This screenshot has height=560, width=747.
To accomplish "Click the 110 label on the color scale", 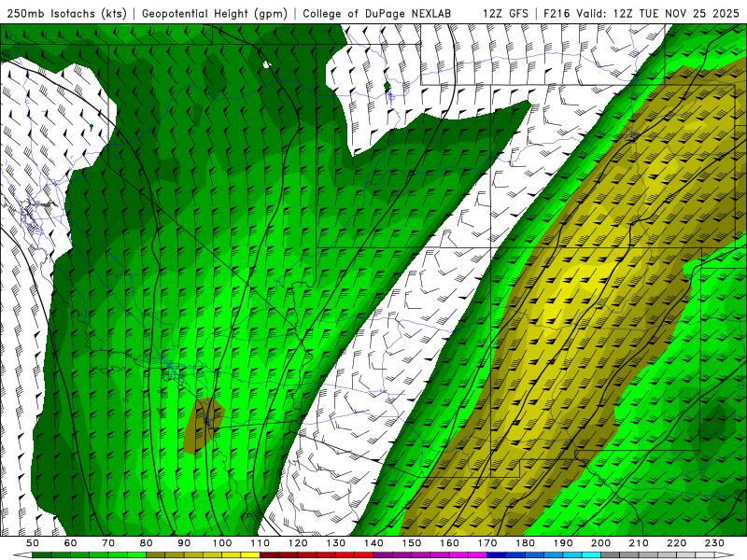I will tap(260, 543).
